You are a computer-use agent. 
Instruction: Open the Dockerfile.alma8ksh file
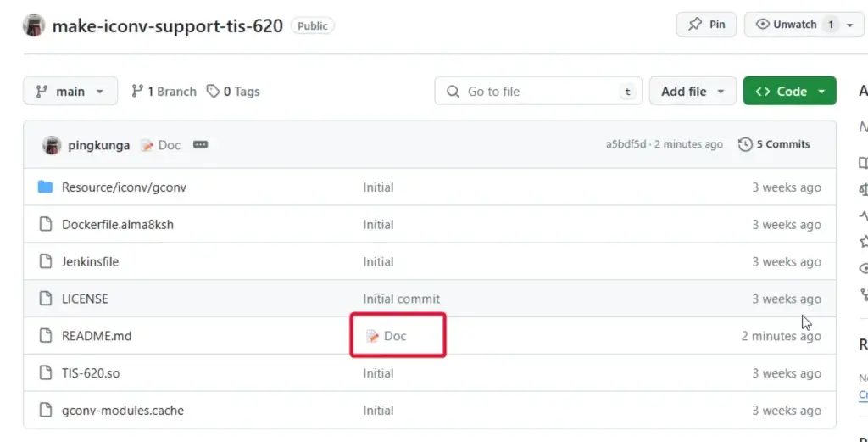(x=117, y=224)
